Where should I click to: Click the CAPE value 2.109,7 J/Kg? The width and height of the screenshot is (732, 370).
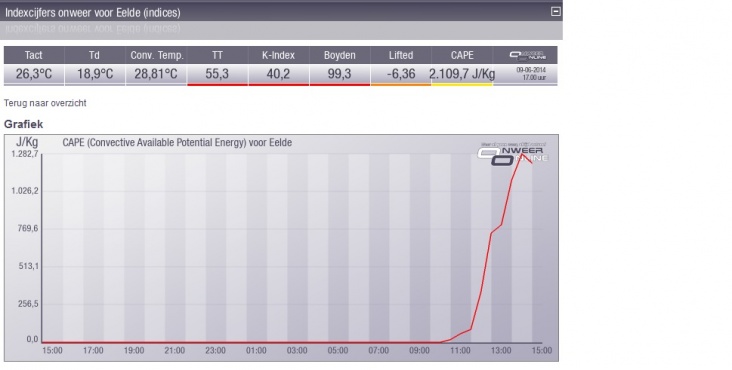point(462,74)
